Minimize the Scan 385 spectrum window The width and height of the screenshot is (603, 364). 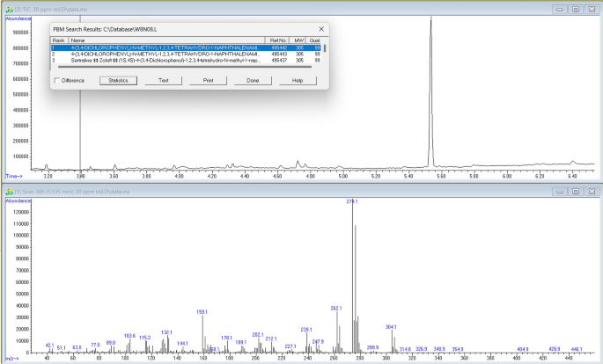560,191
